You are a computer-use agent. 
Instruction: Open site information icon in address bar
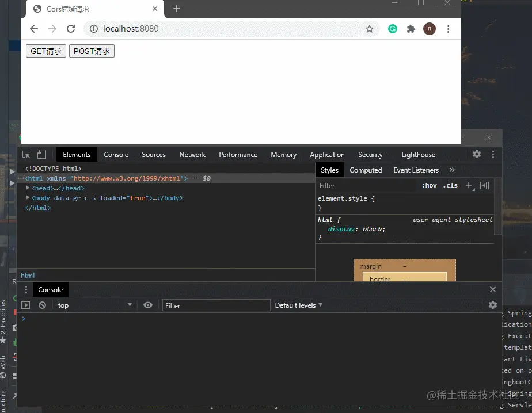point(94,29)
